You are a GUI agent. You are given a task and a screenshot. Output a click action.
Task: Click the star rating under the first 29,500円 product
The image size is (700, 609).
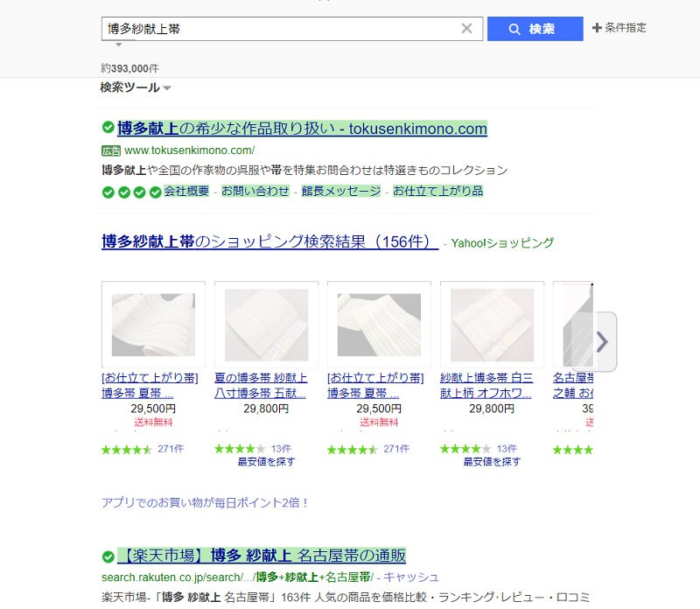(127, 449)
